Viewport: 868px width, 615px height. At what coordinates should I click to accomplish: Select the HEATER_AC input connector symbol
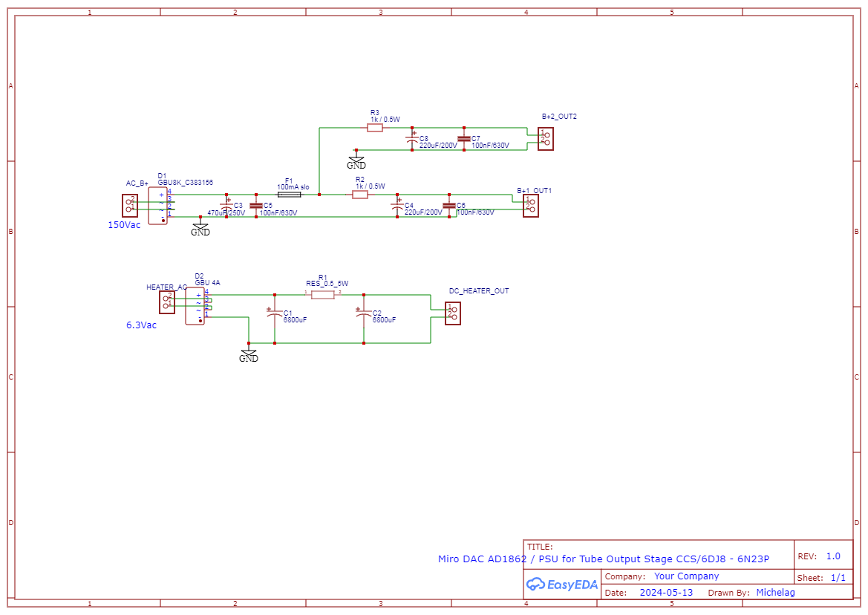click(x=166, y=302)
